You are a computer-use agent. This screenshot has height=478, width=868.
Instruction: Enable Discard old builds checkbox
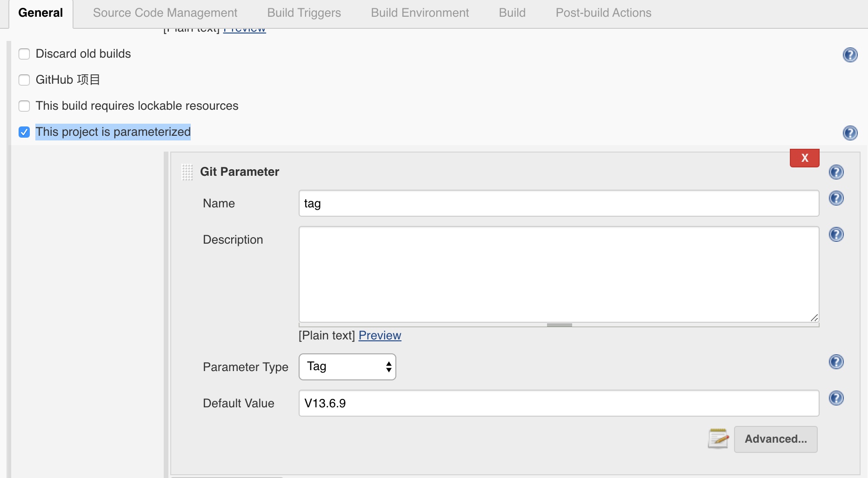pos(24,54)
